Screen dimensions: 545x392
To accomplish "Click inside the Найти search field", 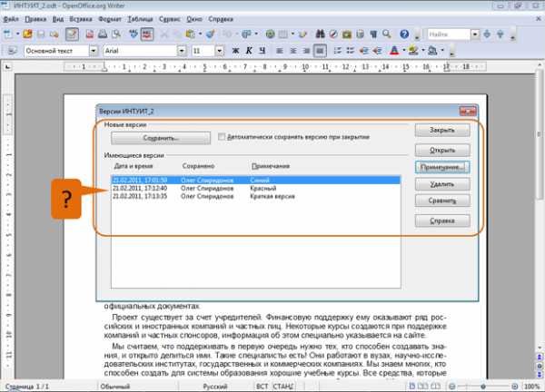I will click(x=449, y=34).
